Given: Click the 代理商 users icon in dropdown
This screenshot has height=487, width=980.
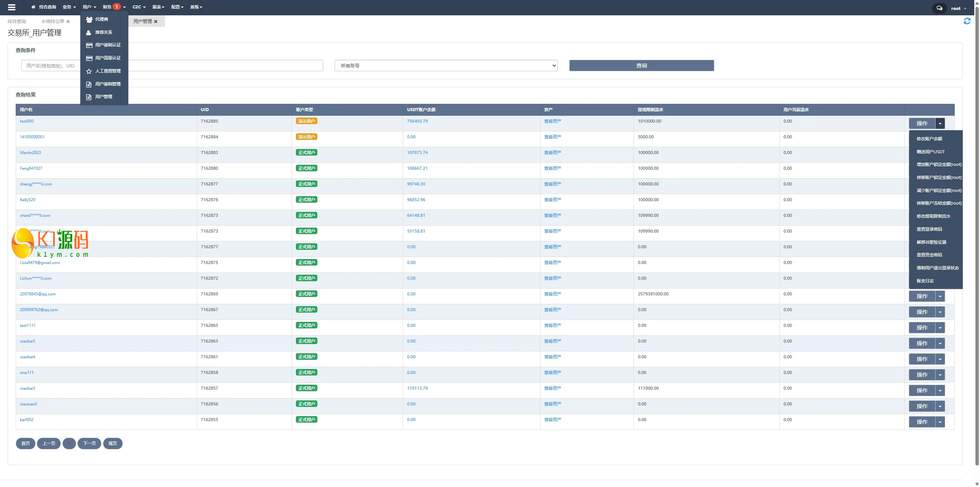Looking at the screenshot, I should (89, 20).
